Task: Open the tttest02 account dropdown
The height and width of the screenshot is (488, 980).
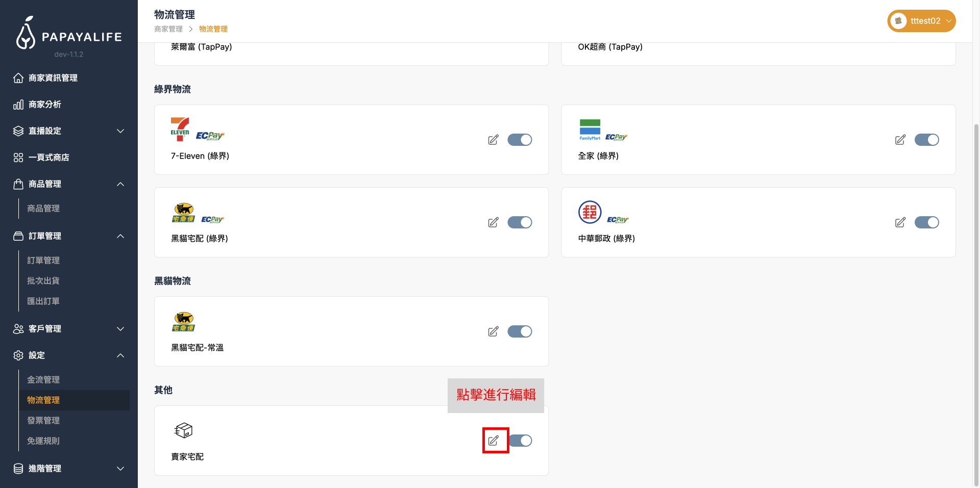Action: pos(921,21)
